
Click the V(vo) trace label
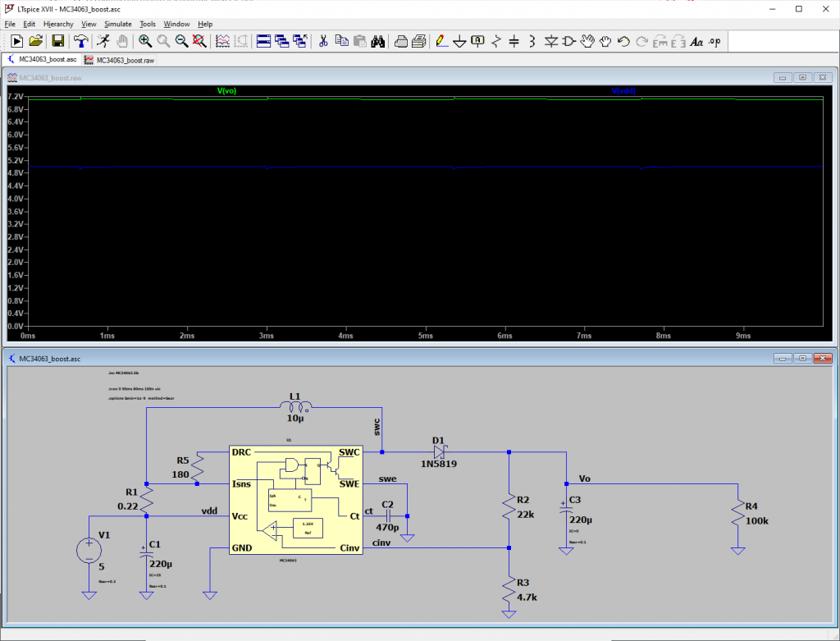[x=226, y=91]
